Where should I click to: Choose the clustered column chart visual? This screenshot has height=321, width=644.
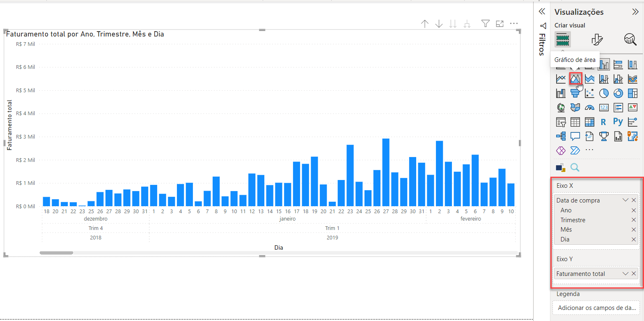click(x=604, y=65)
